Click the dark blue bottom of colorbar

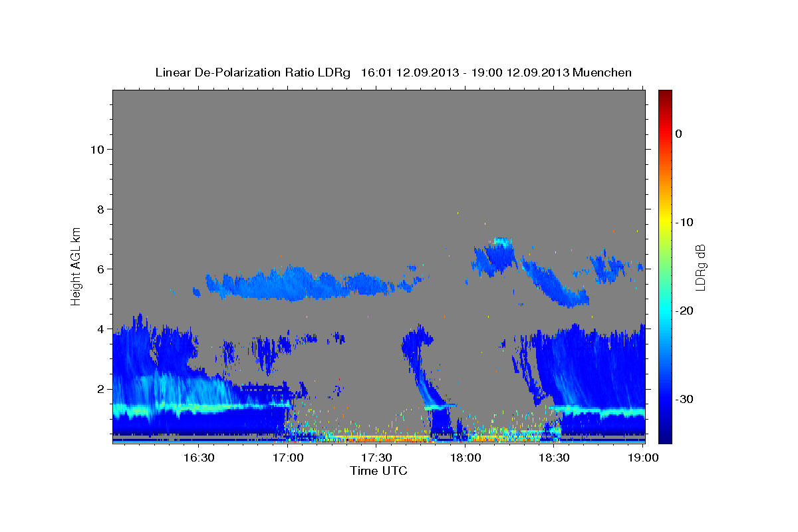click(x=665, y=437)
